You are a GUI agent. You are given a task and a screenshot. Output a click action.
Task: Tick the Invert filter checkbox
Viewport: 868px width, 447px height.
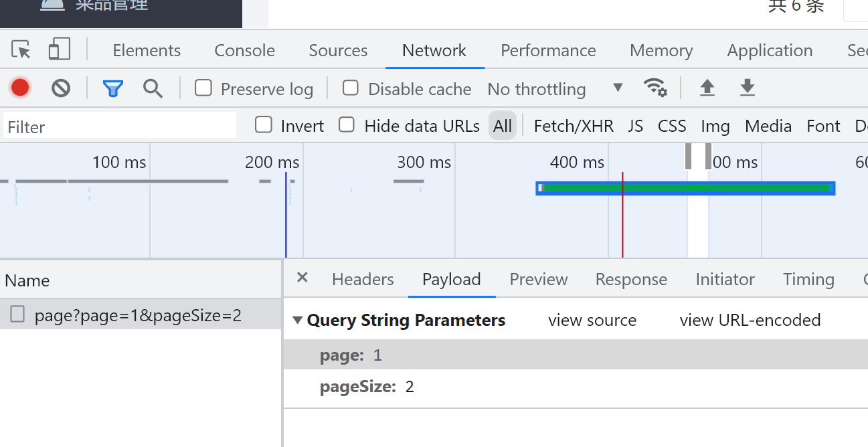tap(264, 125)
